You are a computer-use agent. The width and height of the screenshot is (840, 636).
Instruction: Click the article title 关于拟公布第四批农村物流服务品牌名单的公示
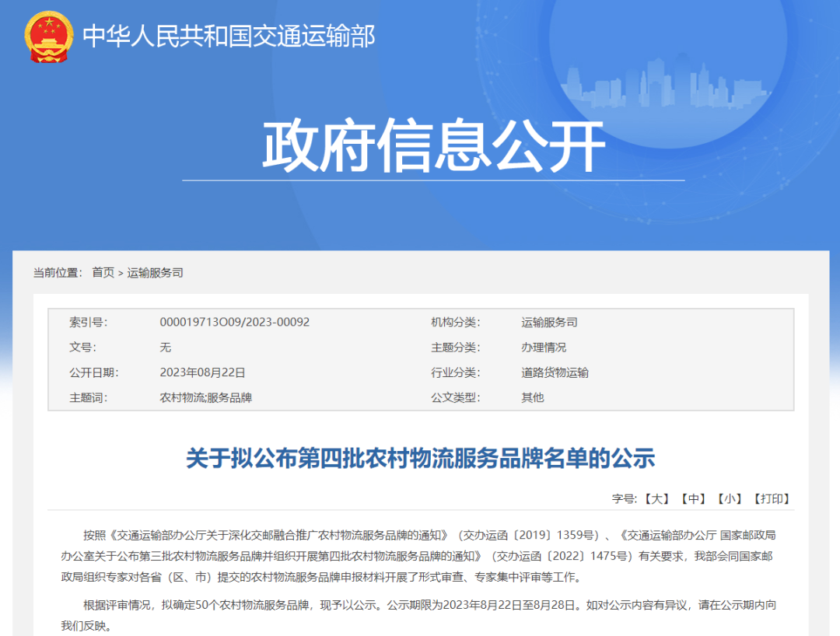click(421, 458)
